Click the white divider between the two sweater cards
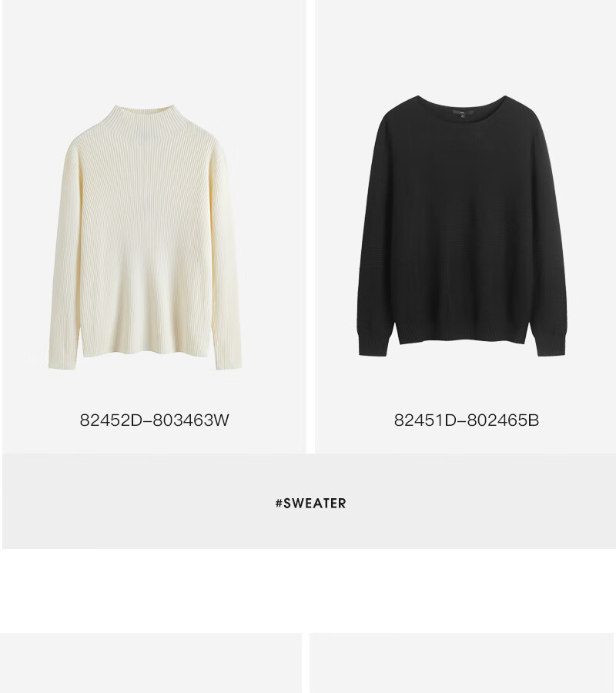616x693 pixels. tap(310, 226)
